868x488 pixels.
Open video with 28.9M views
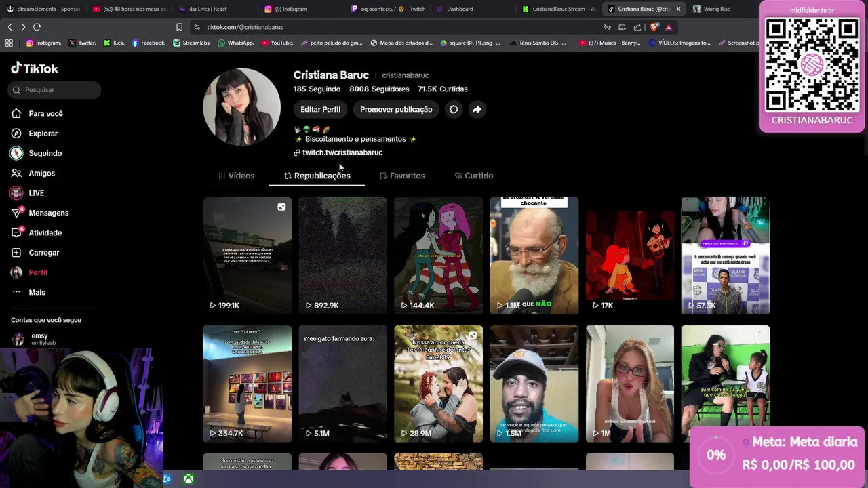point(438,384)
